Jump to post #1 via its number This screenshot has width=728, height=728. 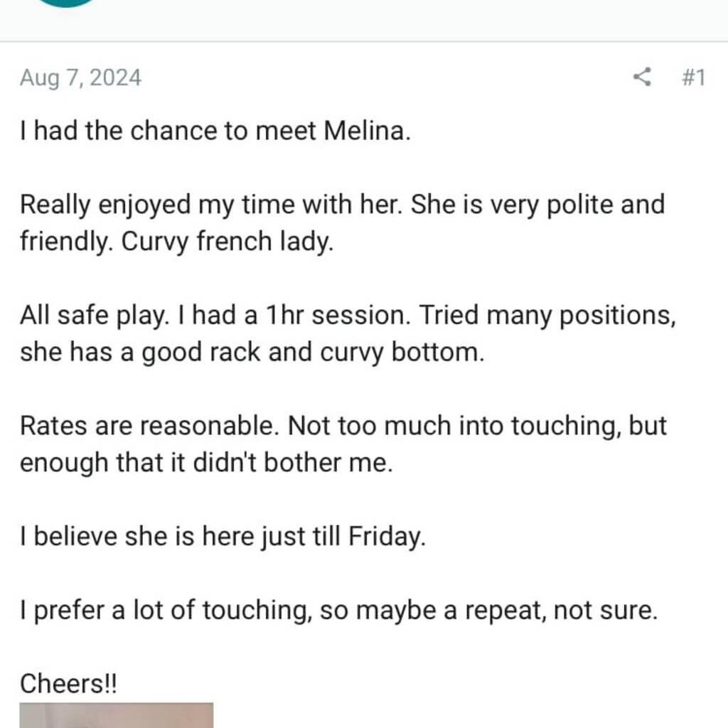click(x=695, y=78)
